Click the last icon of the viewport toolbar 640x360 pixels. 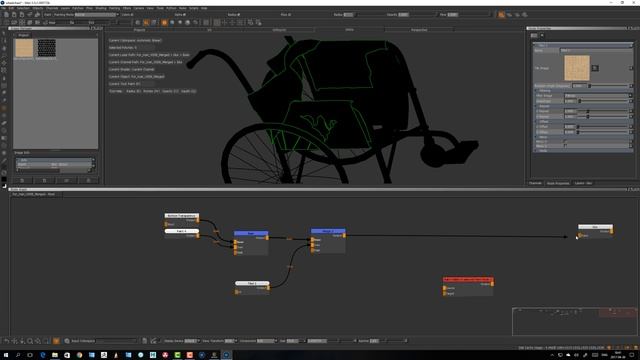click(258, 23)
